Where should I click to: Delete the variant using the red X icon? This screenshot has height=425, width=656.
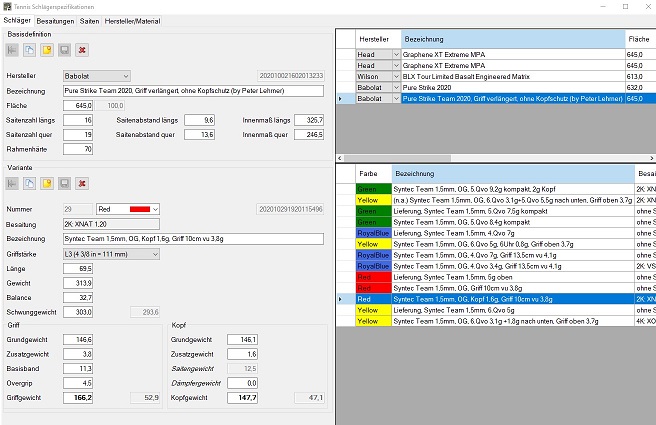[x=81, y=183]
